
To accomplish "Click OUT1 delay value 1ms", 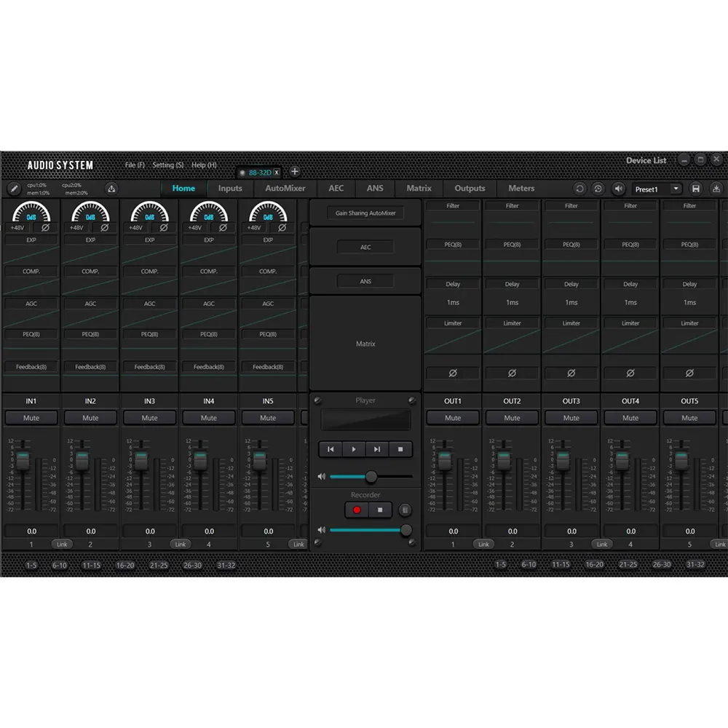I will coord(453,302).
